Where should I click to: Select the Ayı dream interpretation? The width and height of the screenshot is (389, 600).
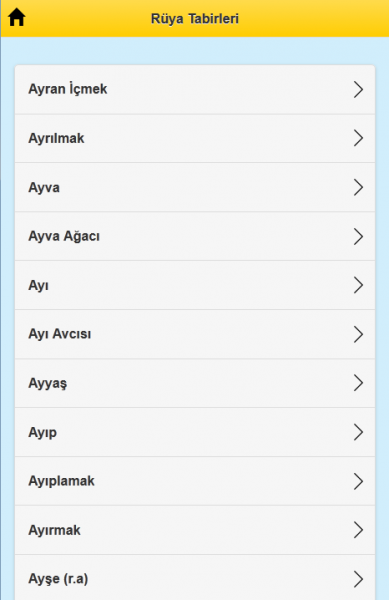(x=195, y=285)
